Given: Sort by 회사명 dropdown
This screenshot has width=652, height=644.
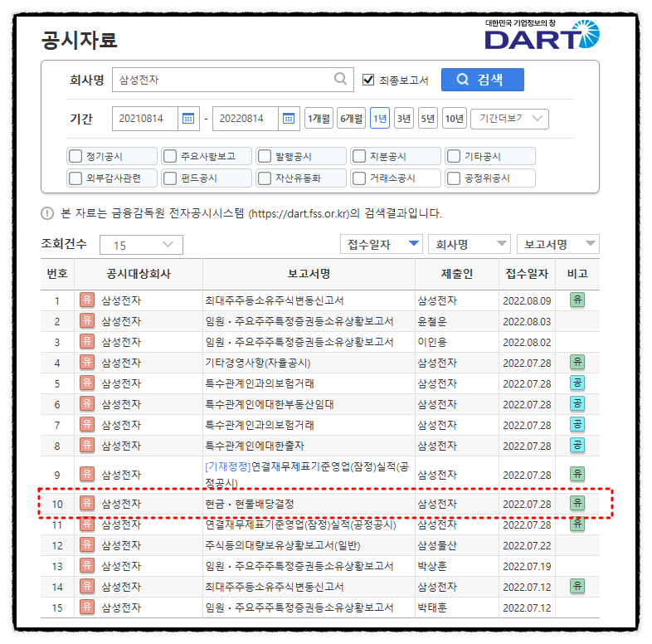Looking at the screenshot, I should pyautogui.click(x=470, y=244).
